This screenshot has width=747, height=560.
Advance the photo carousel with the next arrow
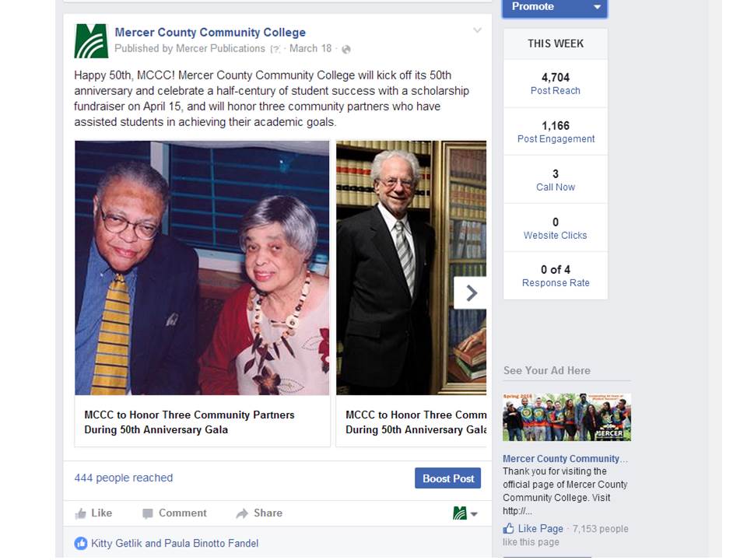pyautogui.click(x=471, y=292)
